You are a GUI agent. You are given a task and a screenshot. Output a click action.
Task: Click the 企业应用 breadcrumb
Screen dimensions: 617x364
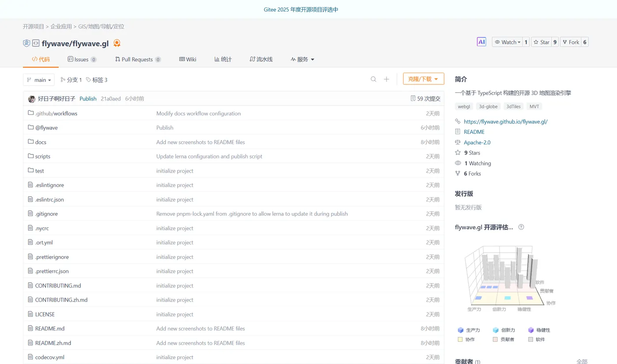[61, 26]
